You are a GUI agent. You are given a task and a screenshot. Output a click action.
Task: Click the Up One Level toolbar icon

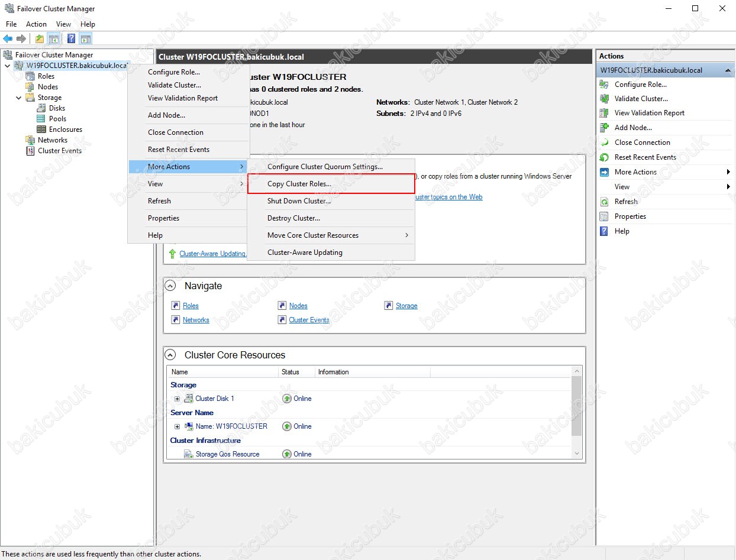pyautogui.click(x=40, y=39)
